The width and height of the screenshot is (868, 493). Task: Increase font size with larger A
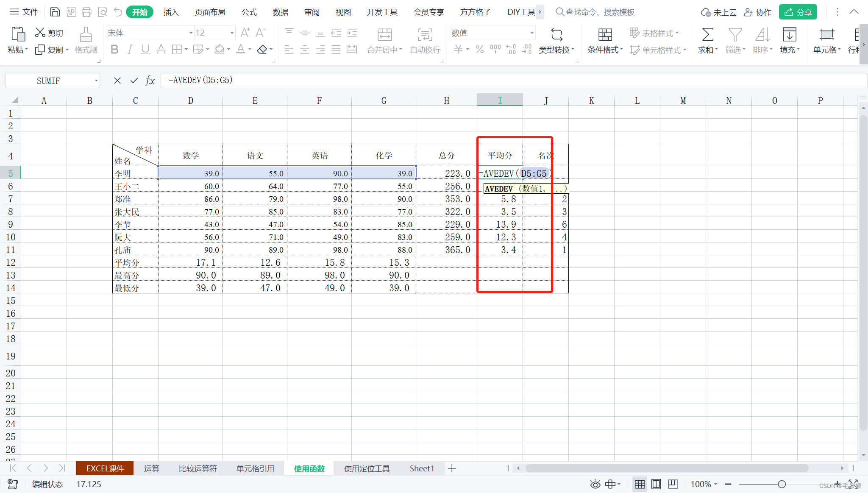[245, 33]
